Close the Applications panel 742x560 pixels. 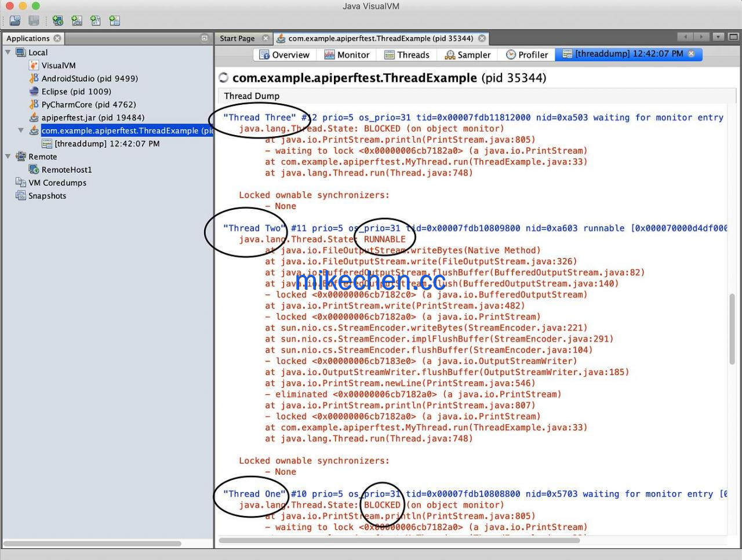click(57, 38)
